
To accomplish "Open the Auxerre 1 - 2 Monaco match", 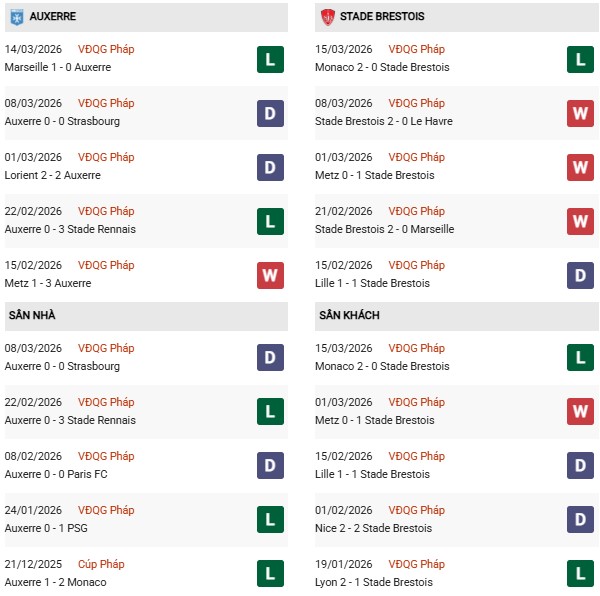I will pyautogui.click(x=55, y=582).
